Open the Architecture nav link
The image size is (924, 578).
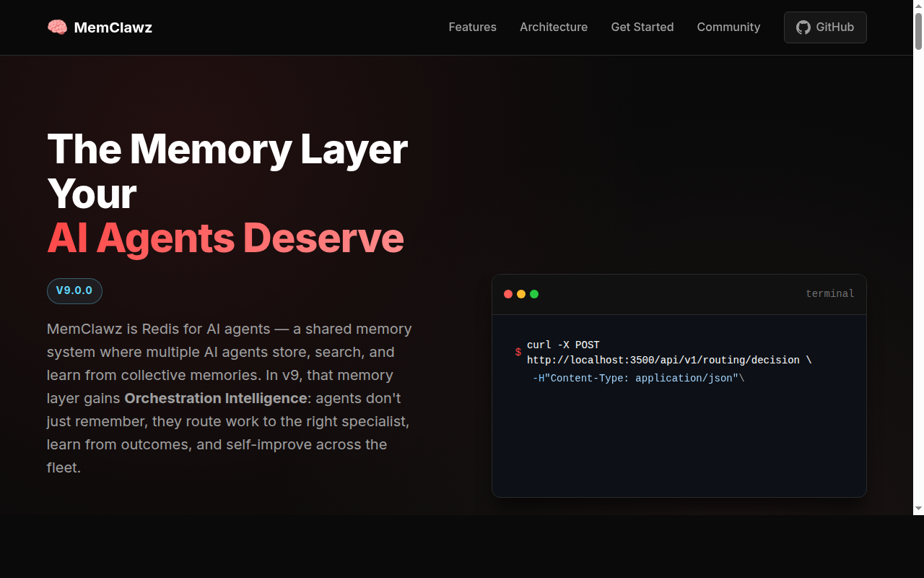(554, 27)
